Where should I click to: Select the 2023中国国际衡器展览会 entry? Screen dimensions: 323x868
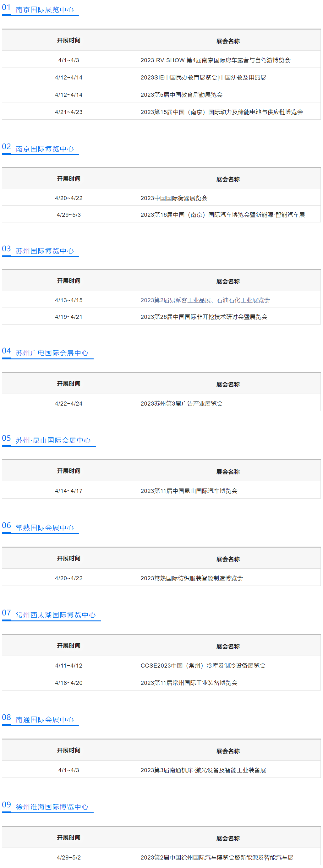tap(174, 198)
